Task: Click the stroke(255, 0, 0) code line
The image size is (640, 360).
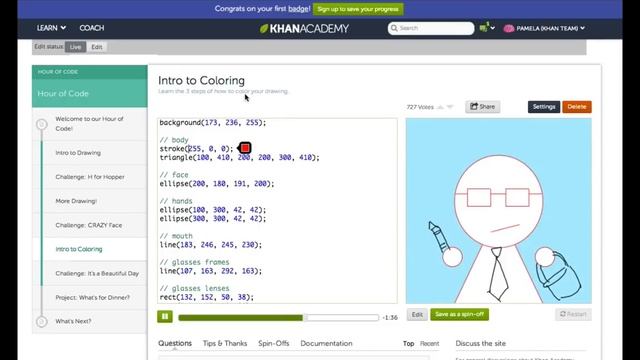Action: point(196,149)
